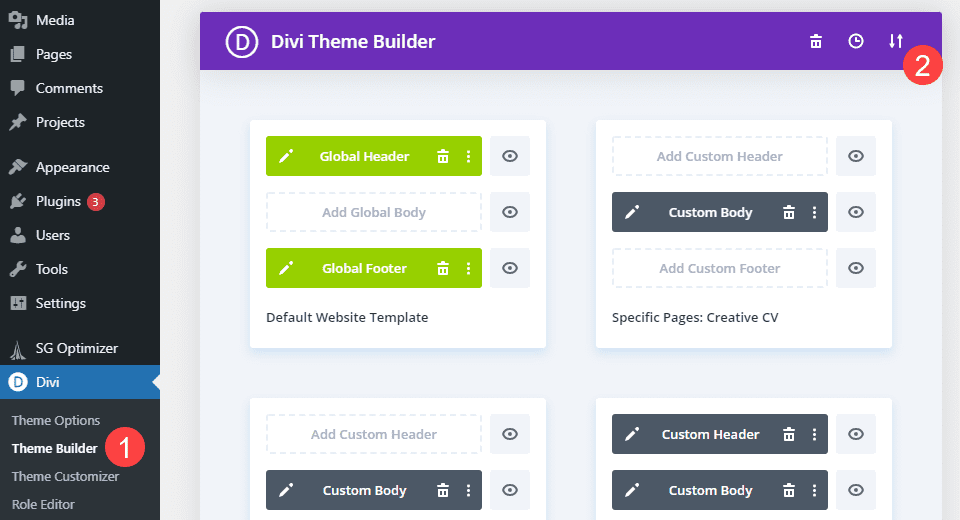Click the Projects pushpin icon
The width and height of the screenshot is (960, 520).
point(18,122)
